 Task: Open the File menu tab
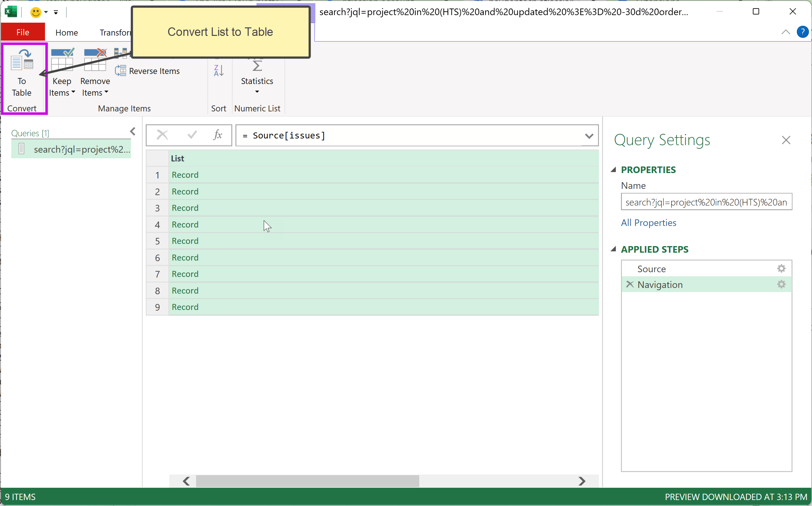click(23, 32)
